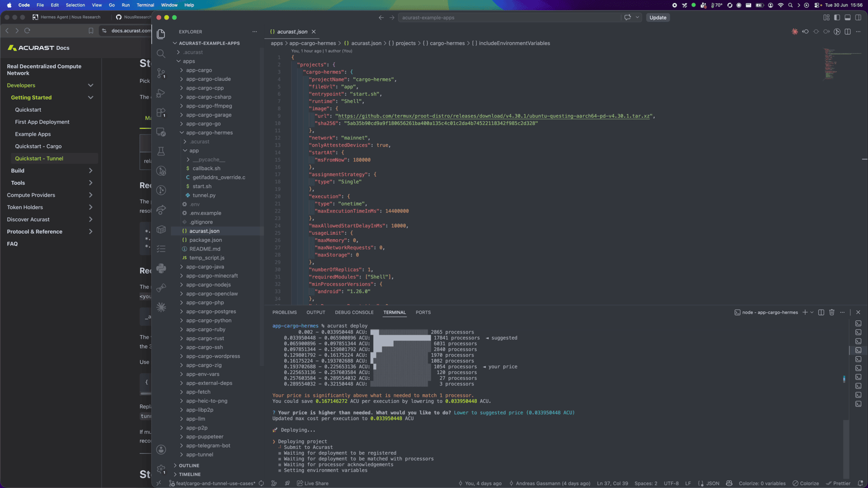
Task: Collapse Developers section in Acurast Docs
Action: [91, 86]
